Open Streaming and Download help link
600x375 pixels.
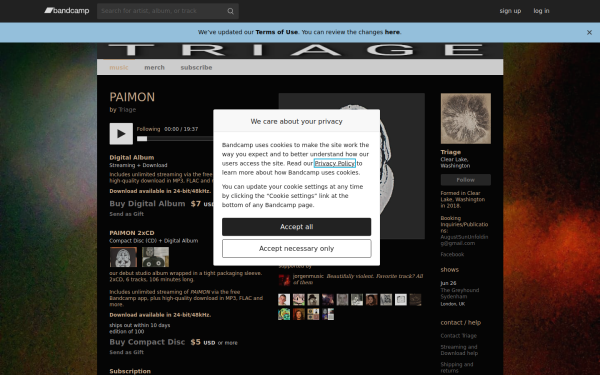coord(459,350)
